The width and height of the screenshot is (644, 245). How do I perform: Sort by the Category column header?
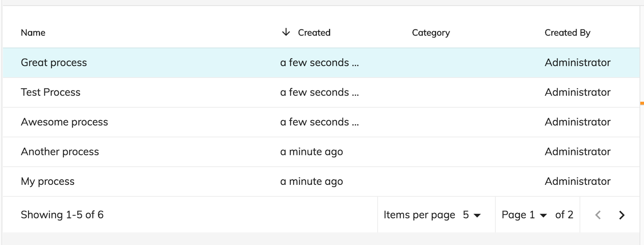point(431,33)
